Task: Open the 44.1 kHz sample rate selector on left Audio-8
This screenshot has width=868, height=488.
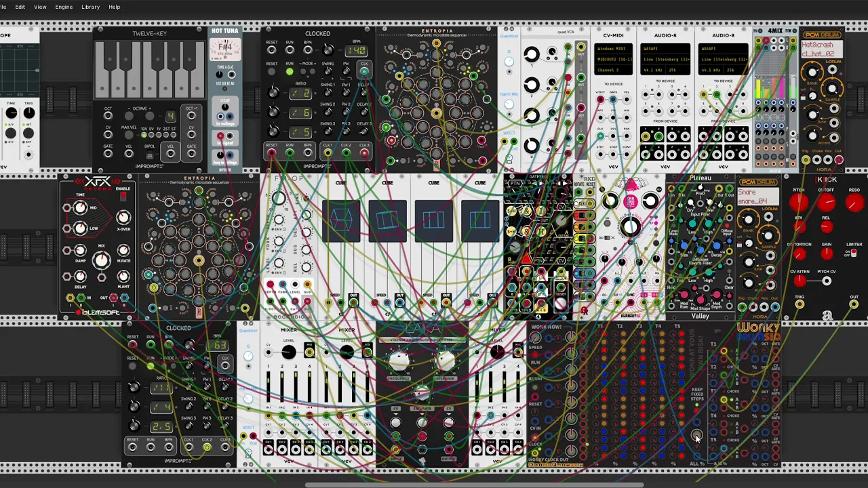Action: coord(652,70)
